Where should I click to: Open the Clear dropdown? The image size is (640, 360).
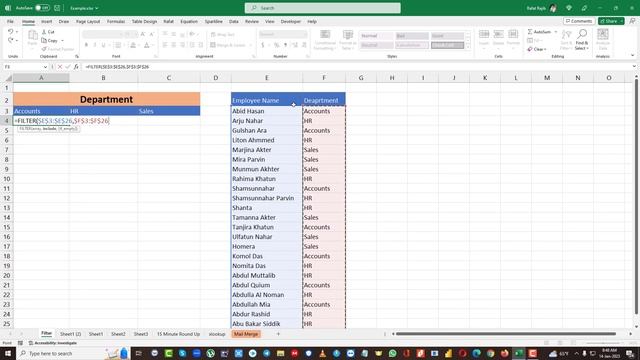tap(537, 49)
